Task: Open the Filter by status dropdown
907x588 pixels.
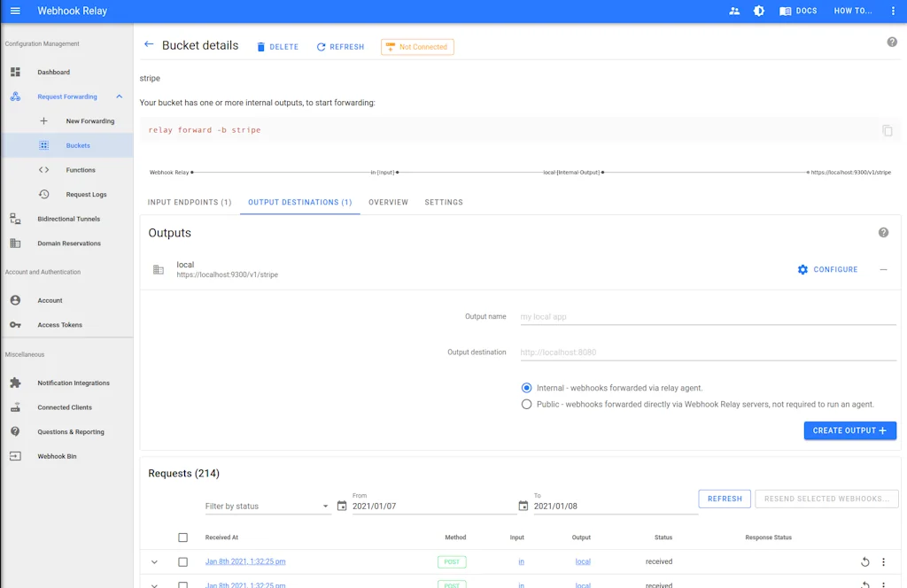Action: pos(266,505)
